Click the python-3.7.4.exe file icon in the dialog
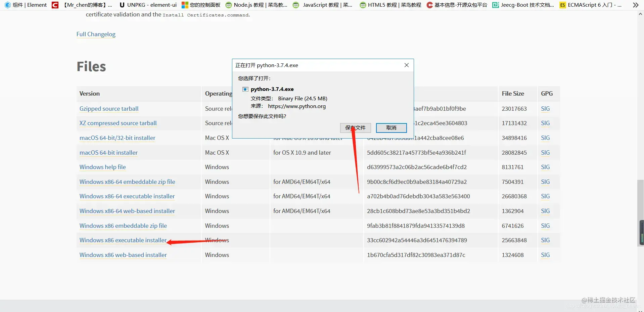Screen dimensions: 644x312 click(245, 89)
